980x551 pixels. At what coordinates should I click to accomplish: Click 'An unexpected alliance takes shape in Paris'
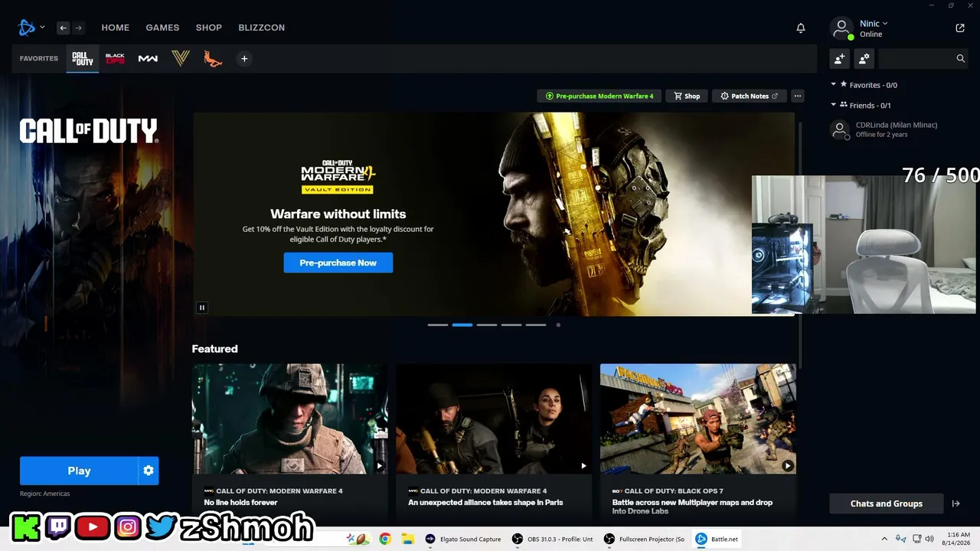[485, 503]
